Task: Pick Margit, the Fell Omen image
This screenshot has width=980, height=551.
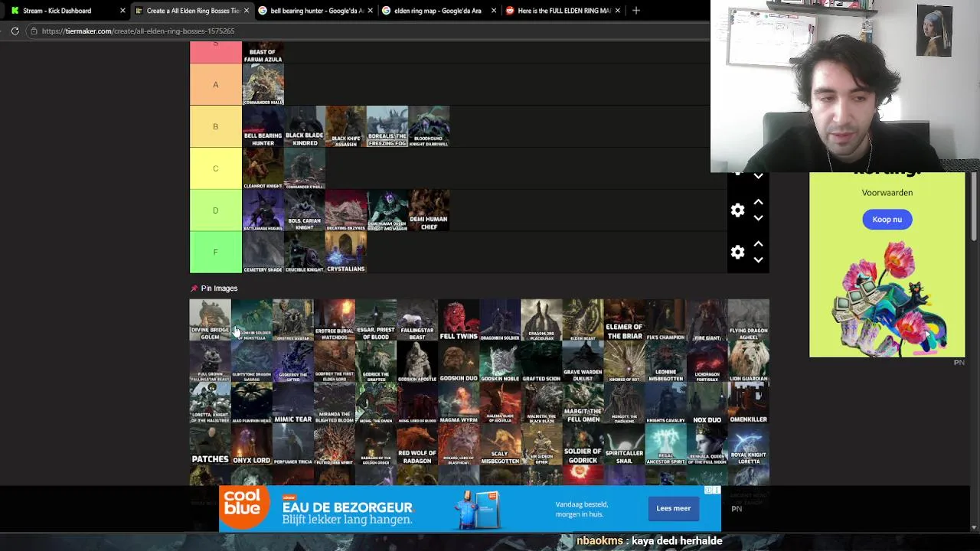Action: (583, 403)
